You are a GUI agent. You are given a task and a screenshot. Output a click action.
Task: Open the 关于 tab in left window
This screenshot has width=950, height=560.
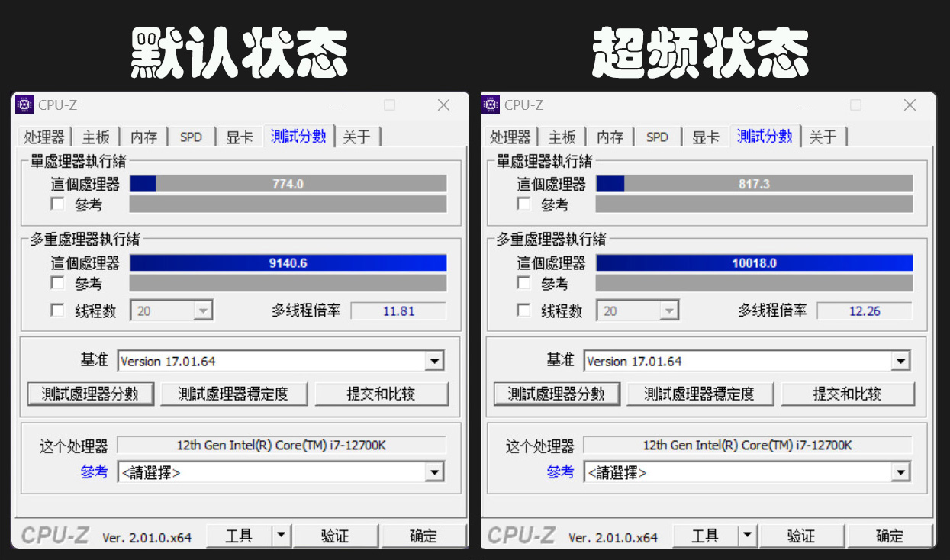pos(356,137)
